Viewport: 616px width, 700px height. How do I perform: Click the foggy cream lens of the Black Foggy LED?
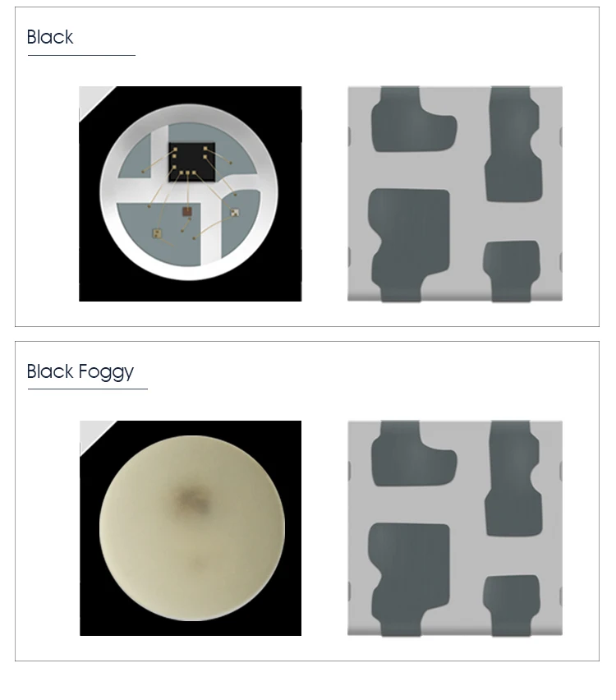click(x=192, y=528)
